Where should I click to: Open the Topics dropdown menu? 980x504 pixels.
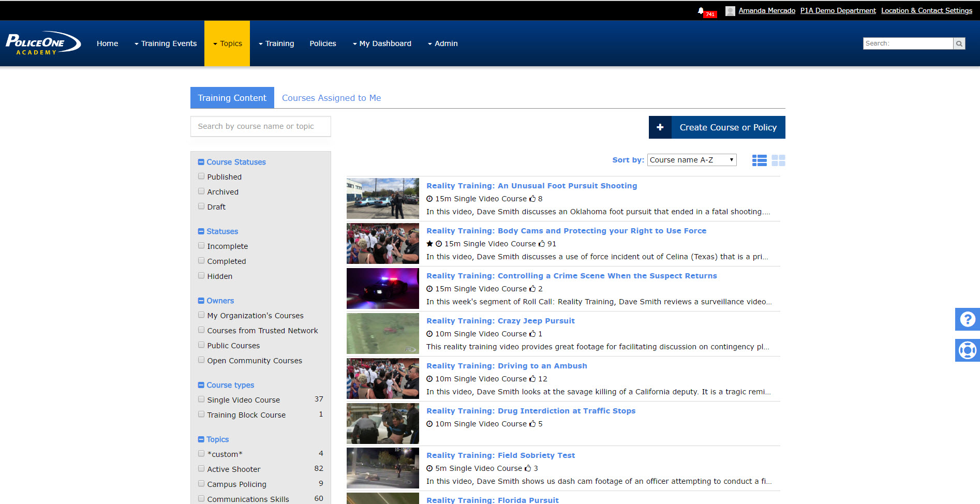coord(227,43)
